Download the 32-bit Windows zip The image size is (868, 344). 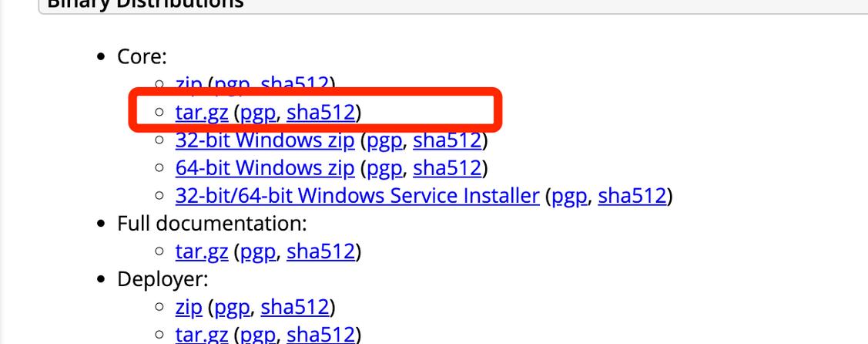pos(265,140)
